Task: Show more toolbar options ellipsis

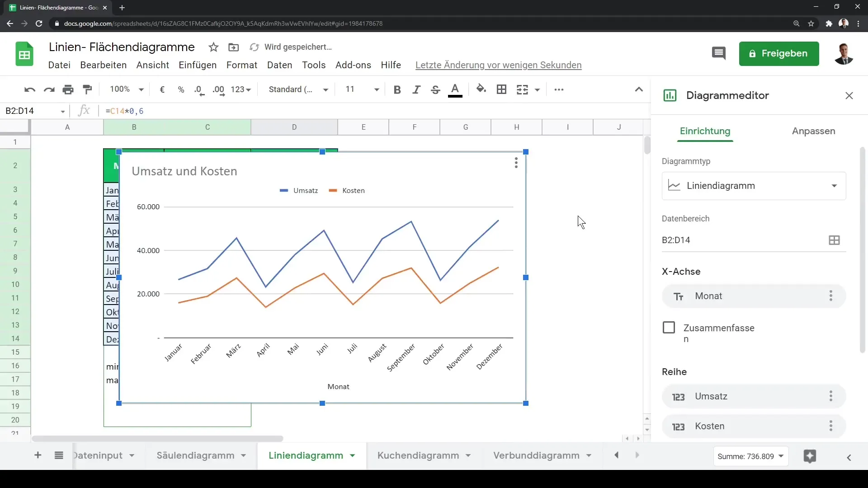Action: pos(559,89)
